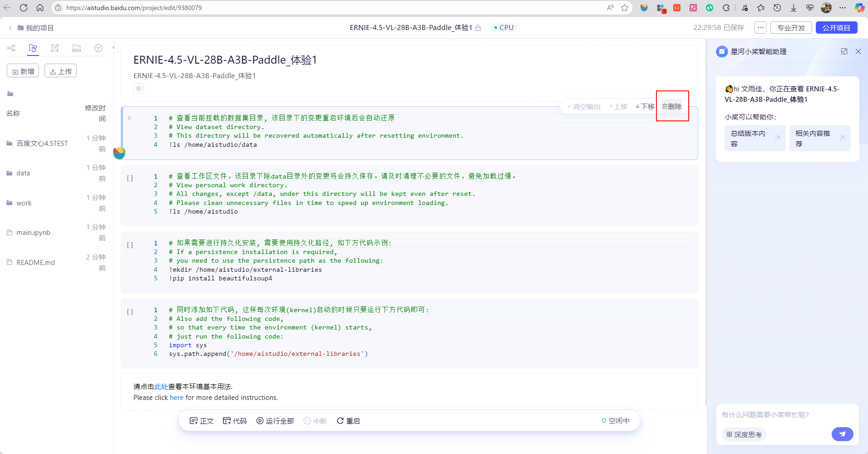Viewport: 868px width, 454px height.
Task: Click 重启 to restart the kernel
Action: pyautogui.click(x=348, y=421)
